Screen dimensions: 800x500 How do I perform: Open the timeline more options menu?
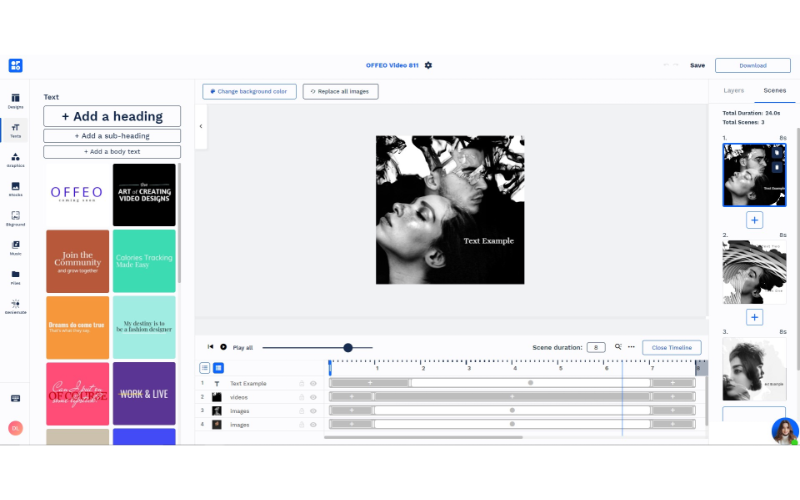click(631, 347)
